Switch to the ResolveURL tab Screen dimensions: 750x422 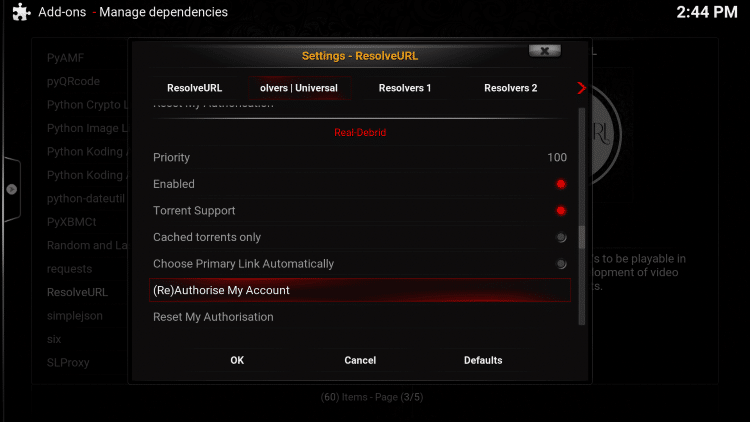pyautogui.click(x=194, y=88)
